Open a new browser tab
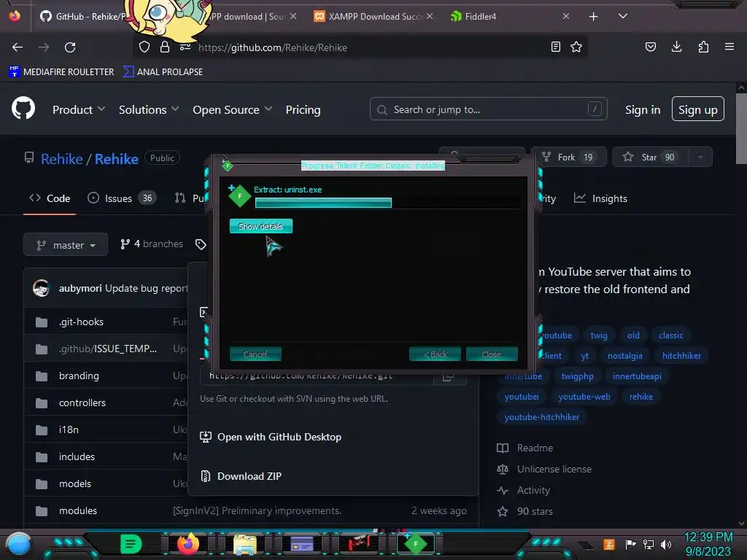 [593, 17]
